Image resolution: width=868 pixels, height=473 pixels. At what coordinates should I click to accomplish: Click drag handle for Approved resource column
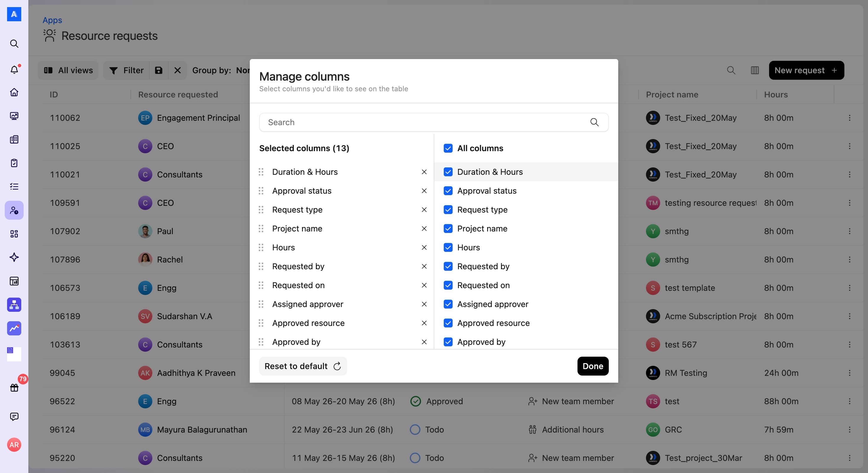261,323
